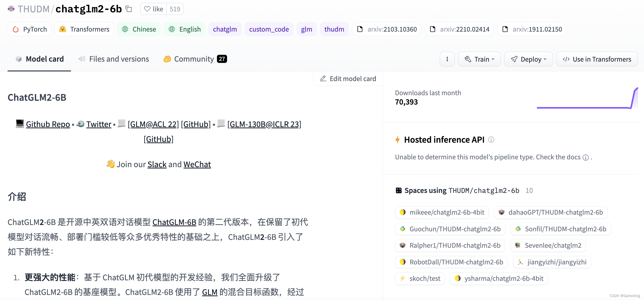Viewport: 644px width, 300px height.
Task: Click Edit model card
Action: (x=348, y=79)
